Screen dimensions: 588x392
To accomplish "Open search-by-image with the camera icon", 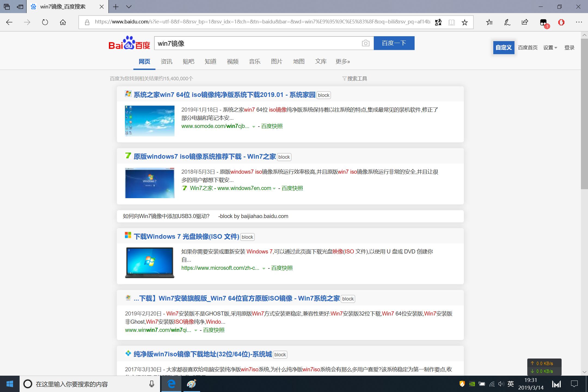I will [365, 43].
